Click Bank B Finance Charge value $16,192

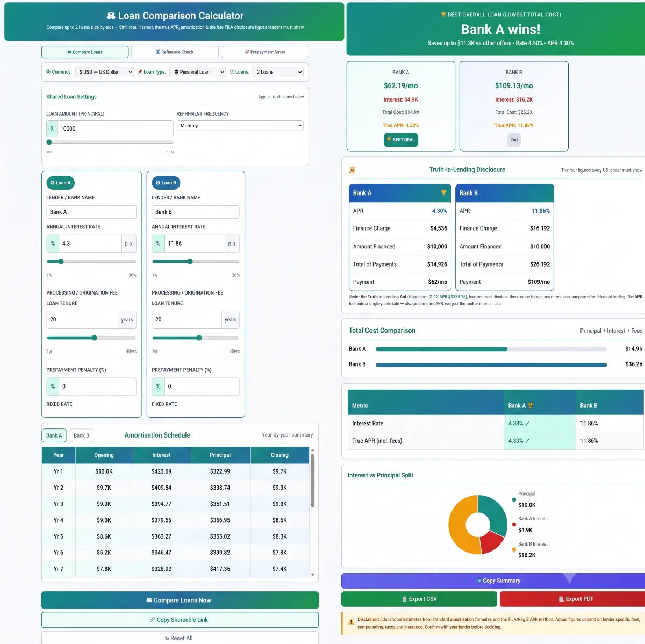pyautogui.click(x=540, y=228)
